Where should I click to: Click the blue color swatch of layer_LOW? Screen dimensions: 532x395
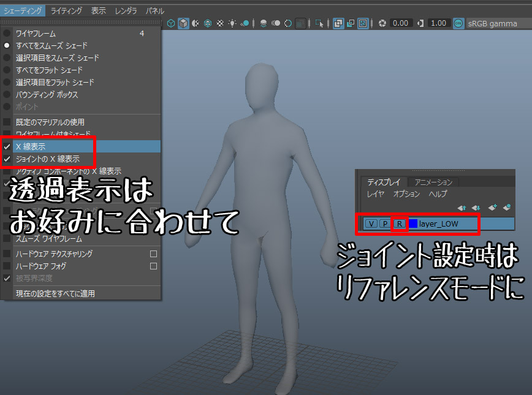[413, 224]
